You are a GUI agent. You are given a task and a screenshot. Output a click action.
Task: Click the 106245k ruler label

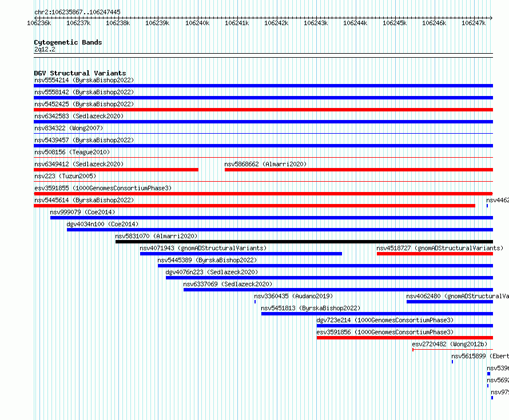395,23
